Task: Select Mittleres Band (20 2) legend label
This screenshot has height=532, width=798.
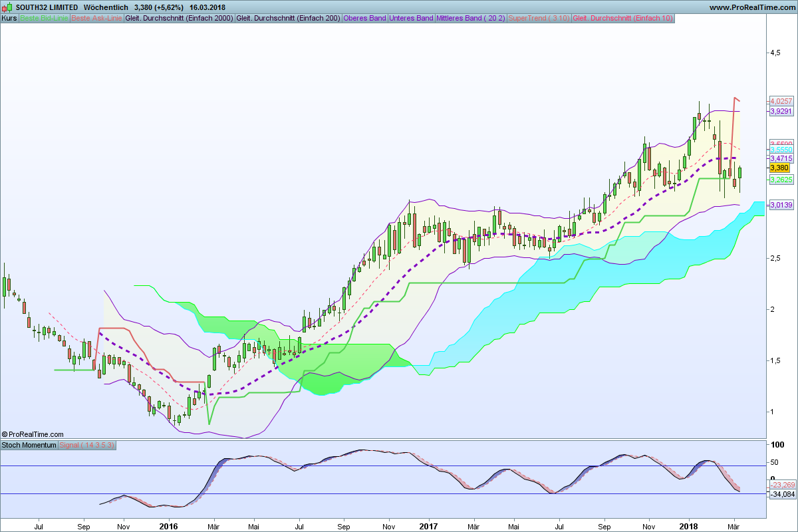Action: point(471,18)
